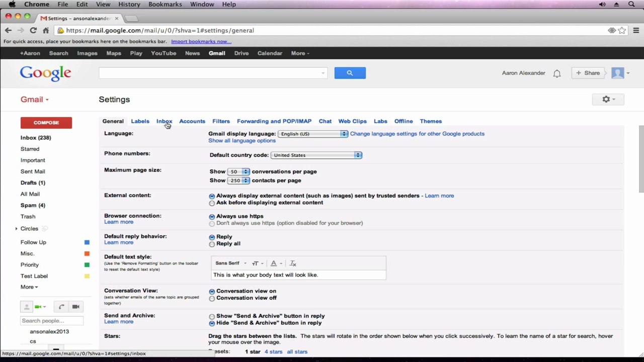
Task: Open the More dropdown in the Google bar
Action: pos(300,53)
